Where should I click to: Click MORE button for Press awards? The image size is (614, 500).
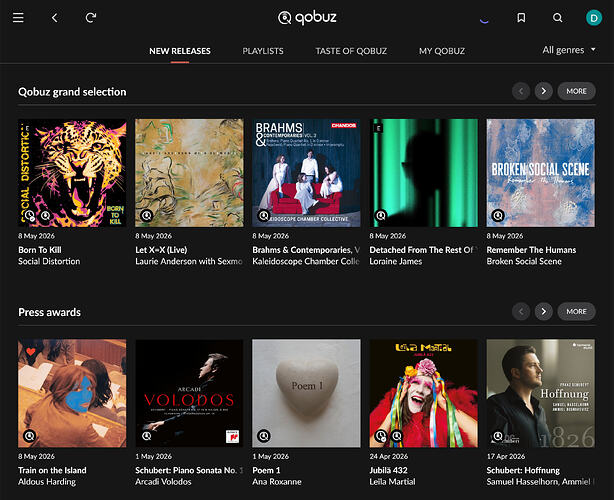point(576,312)
